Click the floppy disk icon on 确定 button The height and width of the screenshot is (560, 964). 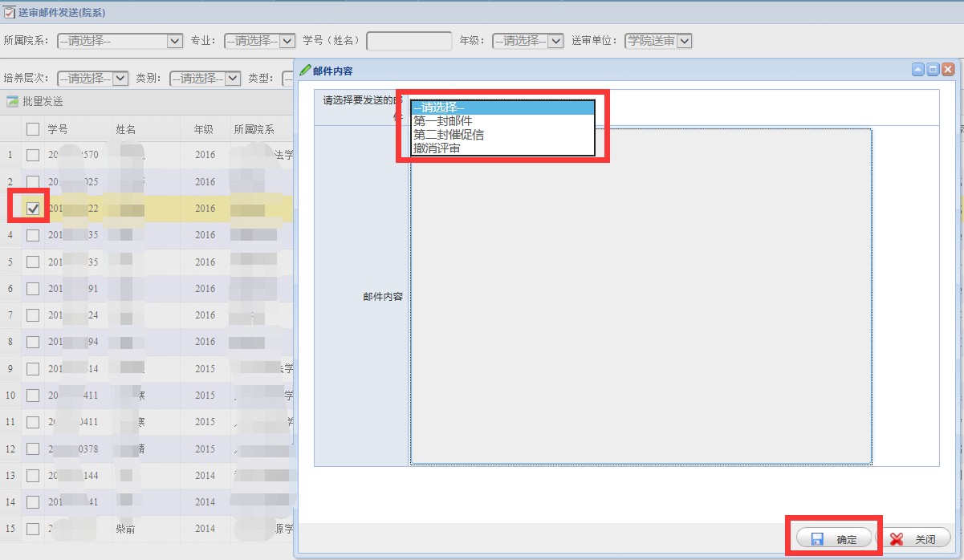[x=817, y=539]
